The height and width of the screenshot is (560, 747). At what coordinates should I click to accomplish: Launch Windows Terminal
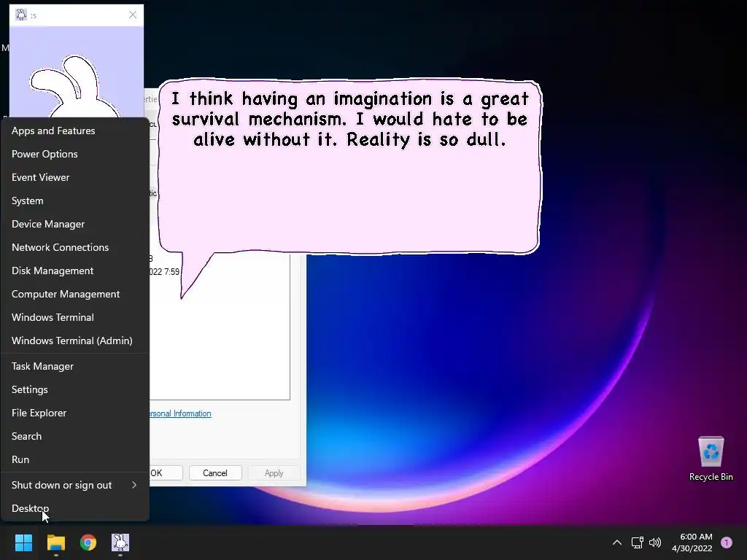[x=75, y=317]
